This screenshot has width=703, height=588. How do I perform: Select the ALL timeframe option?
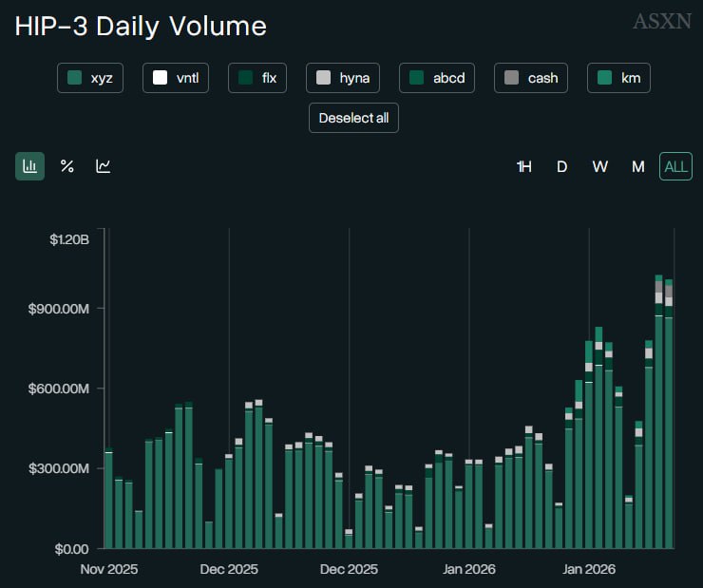[x=675, y=166]
